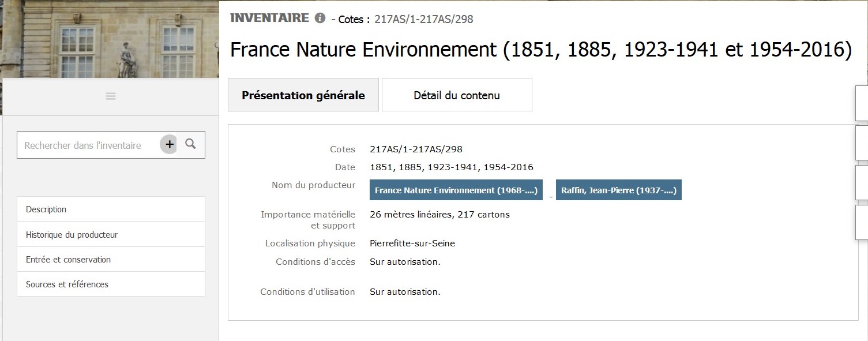868x341 pixels.
Task: Click the Conditions d'accès label
Action: [x=315, y=262]
